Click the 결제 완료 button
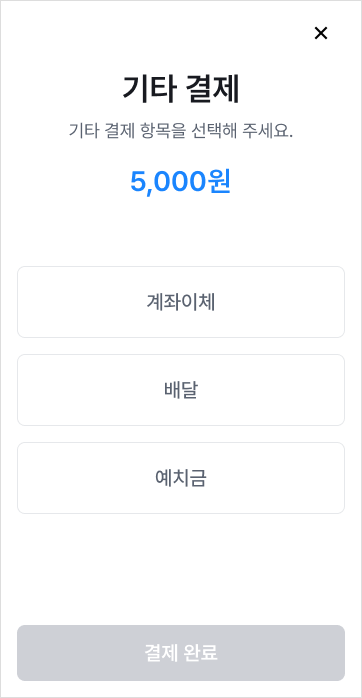 pyautogui.click(x=181, y=653)
